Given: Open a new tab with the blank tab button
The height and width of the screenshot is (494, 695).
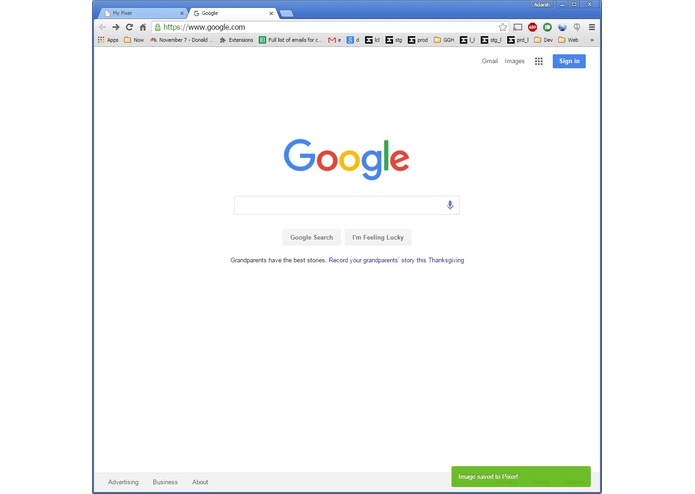Looking at the screenshot, I should [286, 13].
